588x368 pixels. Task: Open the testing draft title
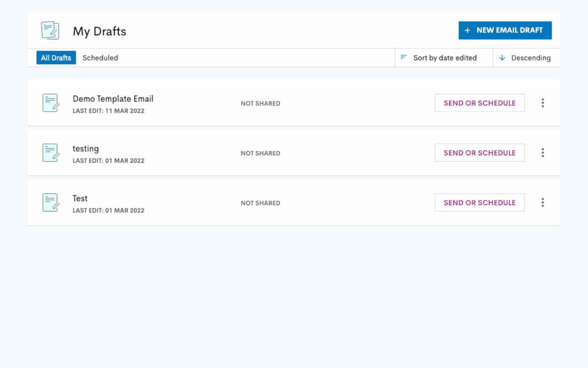(x=86, y=149)
